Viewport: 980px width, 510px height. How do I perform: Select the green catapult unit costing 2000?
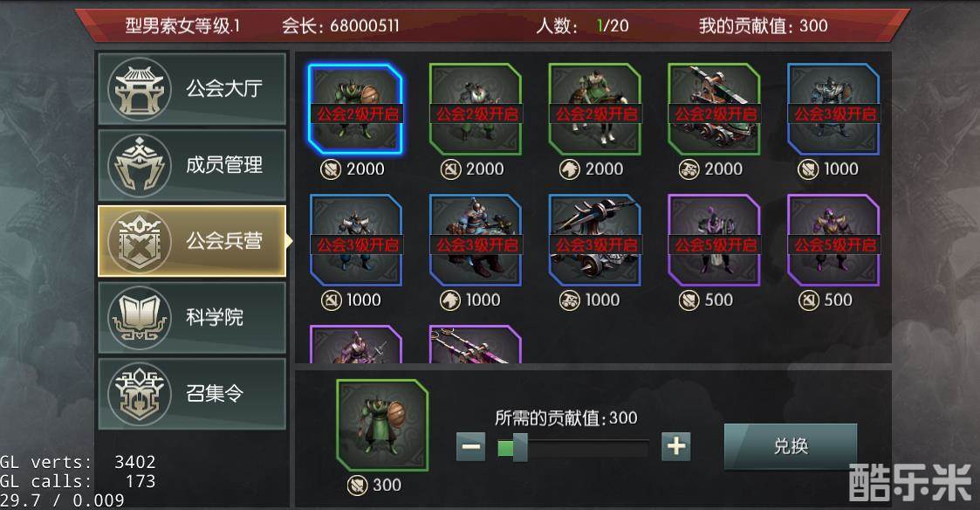714,109
